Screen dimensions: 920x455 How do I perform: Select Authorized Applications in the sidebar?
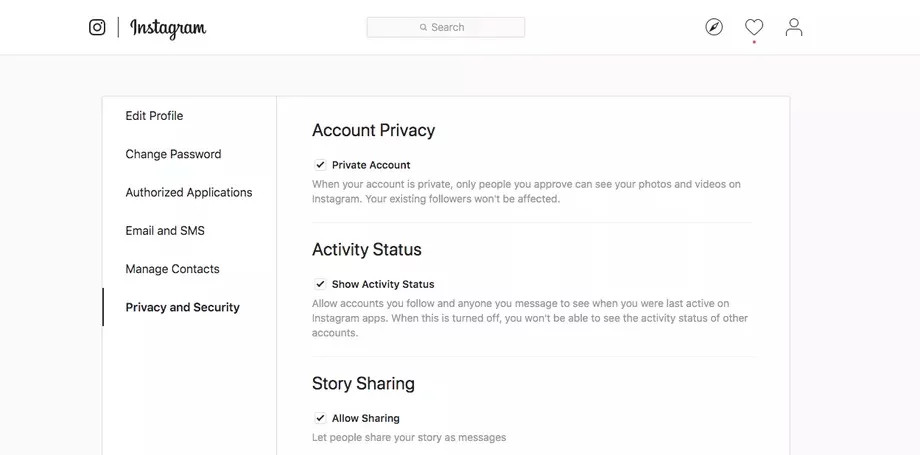pos(189,192)
